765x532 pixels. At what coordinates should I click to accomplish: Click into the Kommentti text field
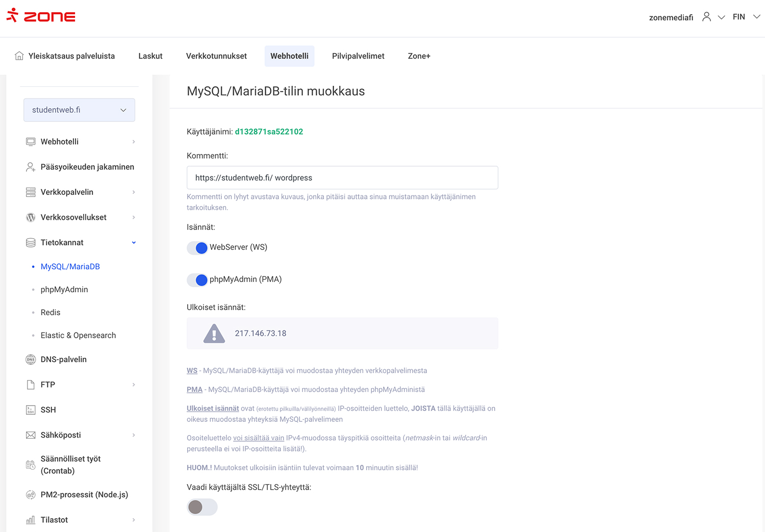(x=342, y=178)
